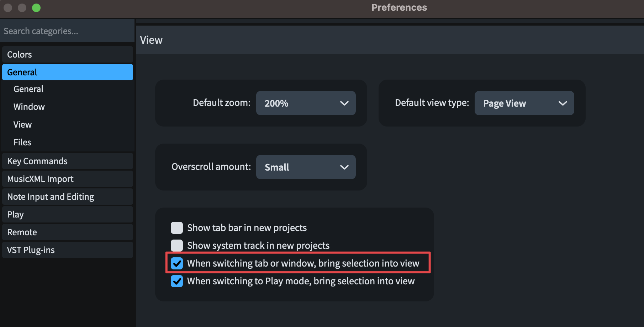This screenshot has width=644, height=327.
Task: Select the highlighted General category
Action: click(67, 72)
